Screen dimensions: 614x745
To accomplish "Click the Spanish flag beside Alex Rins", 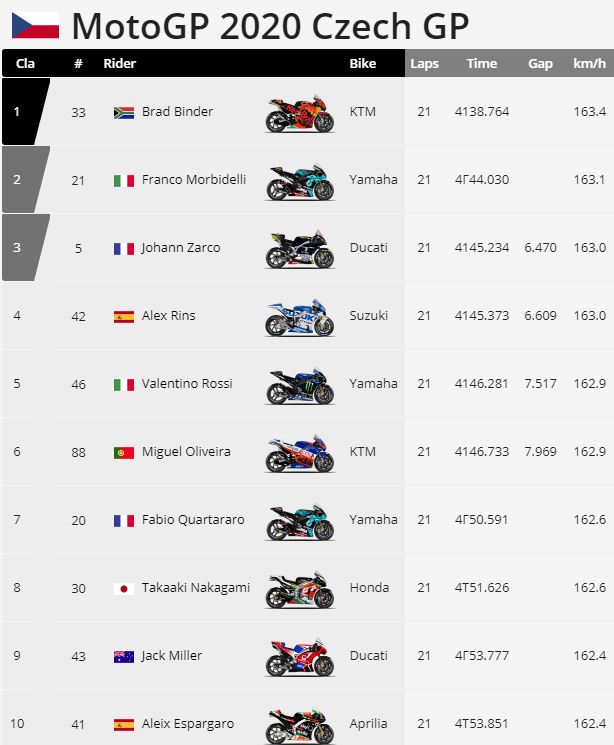I will [124, 317].
